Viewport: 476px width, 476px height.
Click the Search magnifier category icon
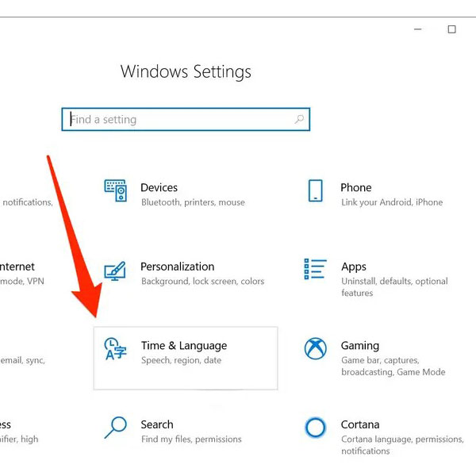115,428
